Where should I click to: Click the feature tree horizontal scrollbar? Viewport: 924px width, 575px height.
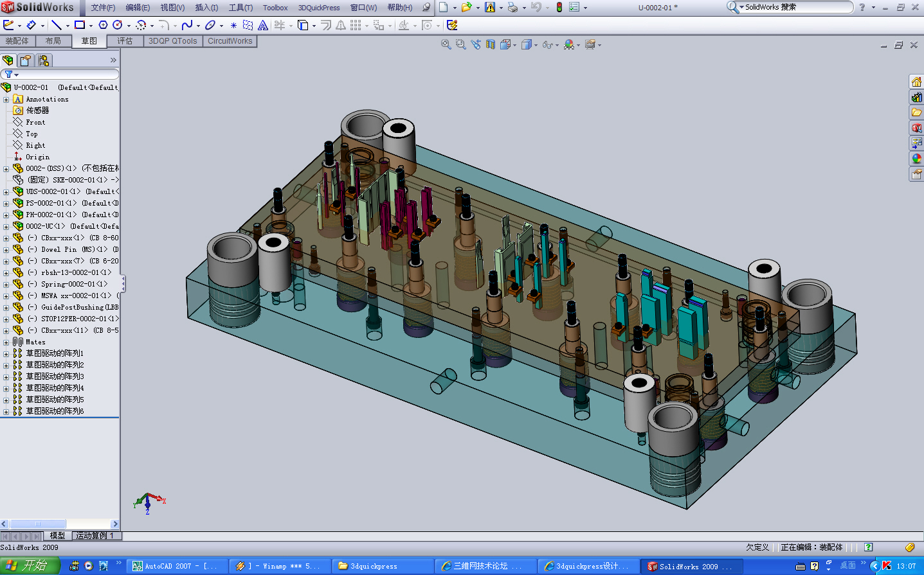pyautogui.click(x=60, y=524)
